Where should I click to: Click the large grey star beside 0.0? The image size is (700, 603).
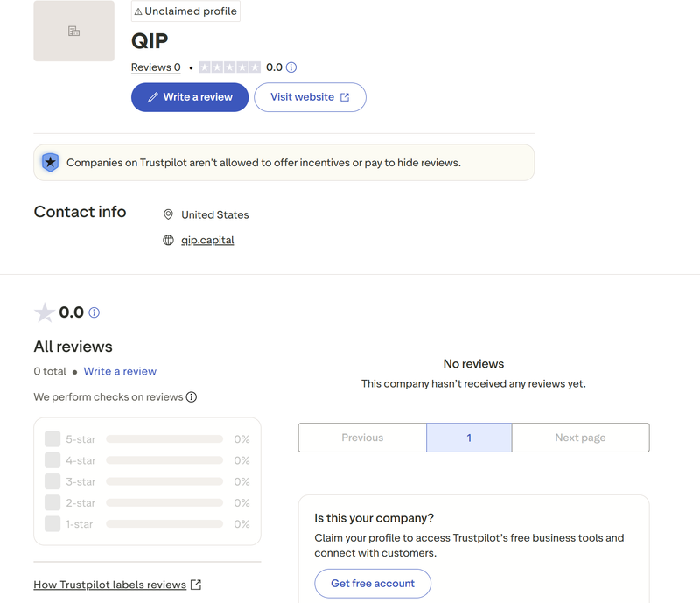(45, 312)
